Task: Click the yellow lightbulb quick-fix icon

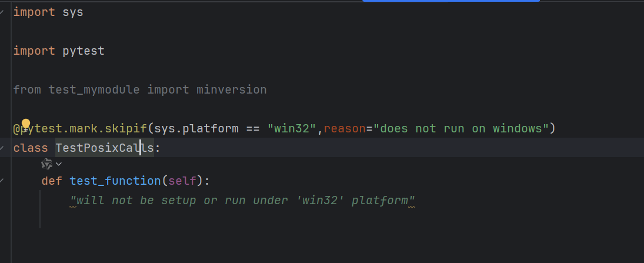Action: coord(25,124)
